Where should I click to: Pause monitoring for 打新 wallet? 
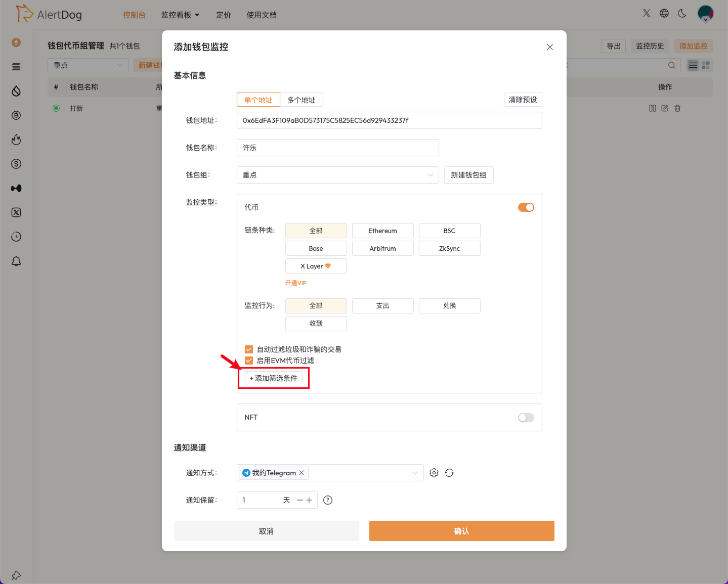(x=652, y=108)
